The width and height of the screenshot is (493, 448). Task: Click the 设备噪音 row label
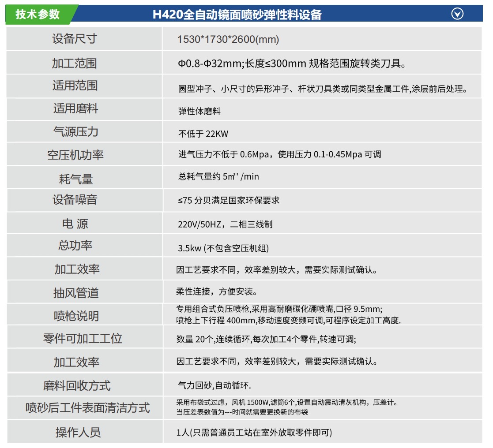[x=75, y=200]
